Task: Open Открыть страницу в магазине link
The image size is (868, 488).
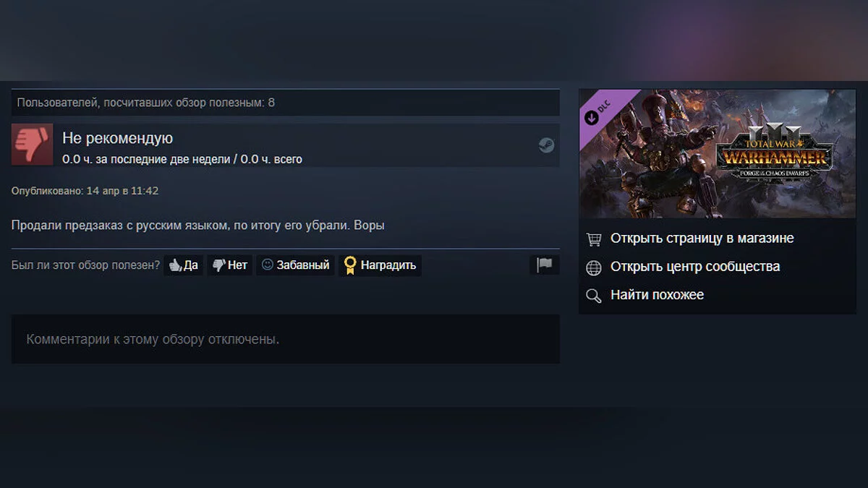Action: tap(702, 238)
